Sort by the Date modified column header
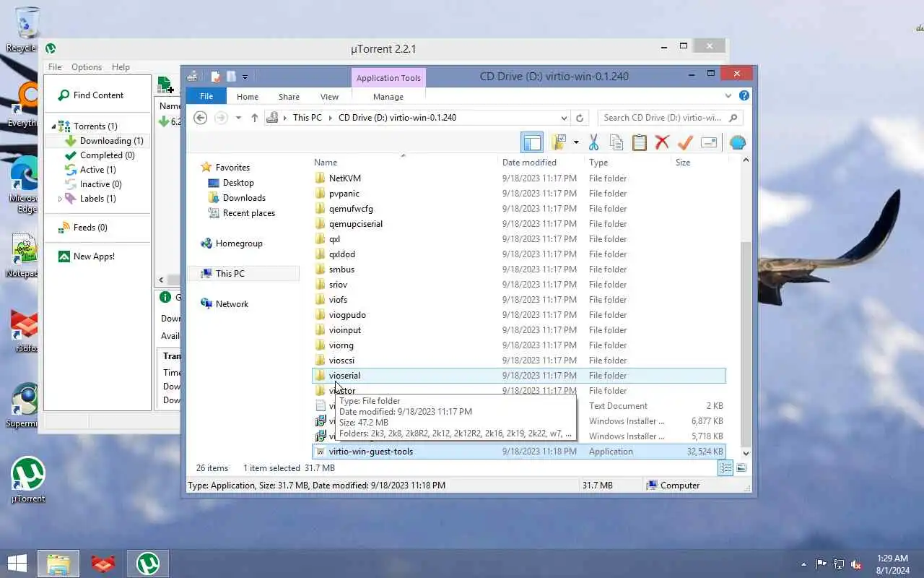 click(x=529, y=163)
